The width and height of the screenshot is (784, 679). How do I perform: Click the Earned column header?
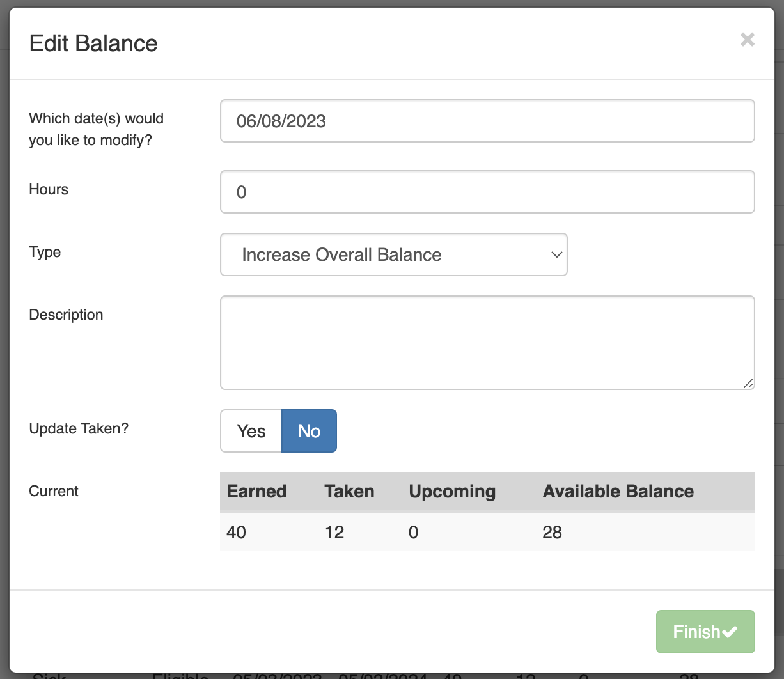coord(256,491)
